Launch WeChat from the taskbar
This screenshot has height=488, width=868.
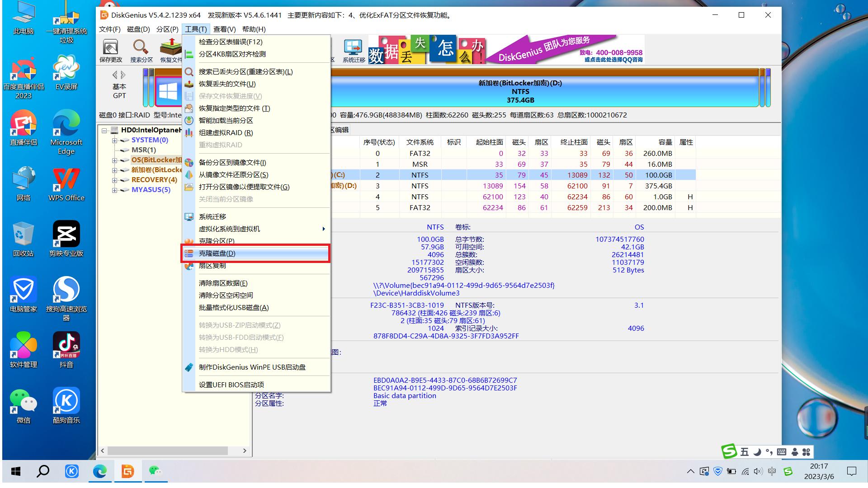click(156, 471)
